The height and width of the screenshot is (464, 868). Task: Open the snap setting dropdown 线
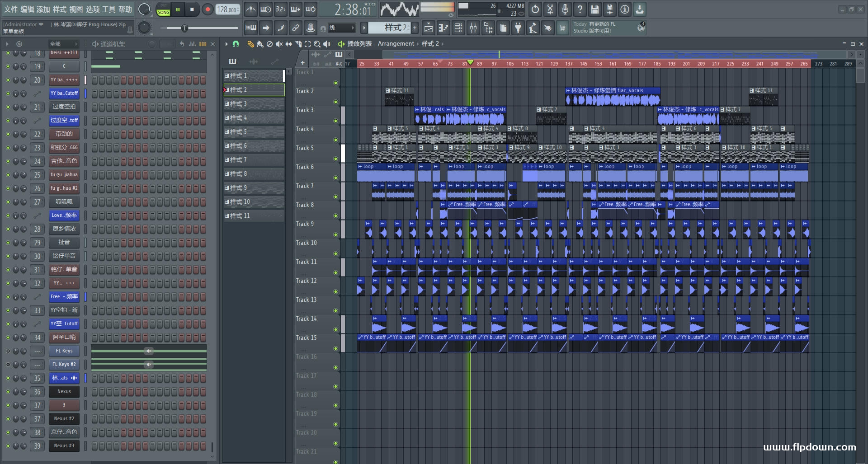(341, 28)
